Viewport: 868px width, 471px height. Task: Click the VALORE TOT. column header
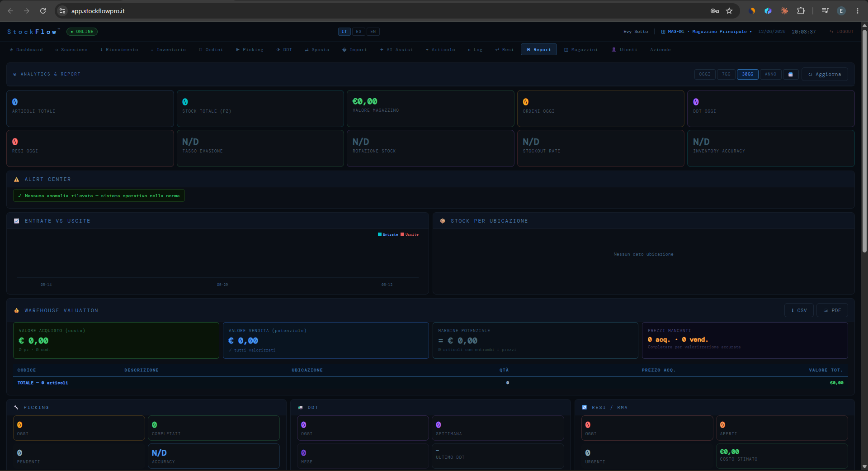point(826,370)
